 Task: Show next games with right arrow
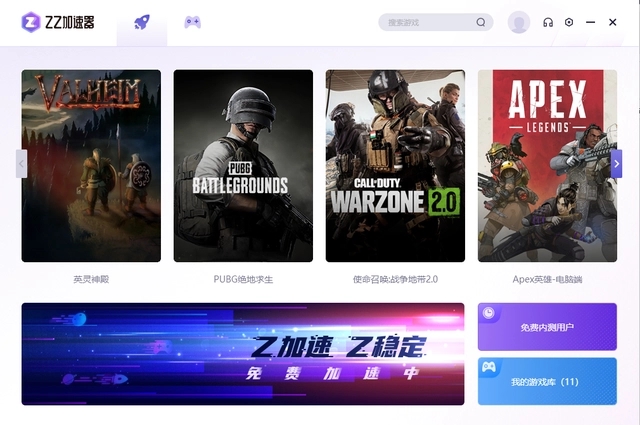(616, 164)
